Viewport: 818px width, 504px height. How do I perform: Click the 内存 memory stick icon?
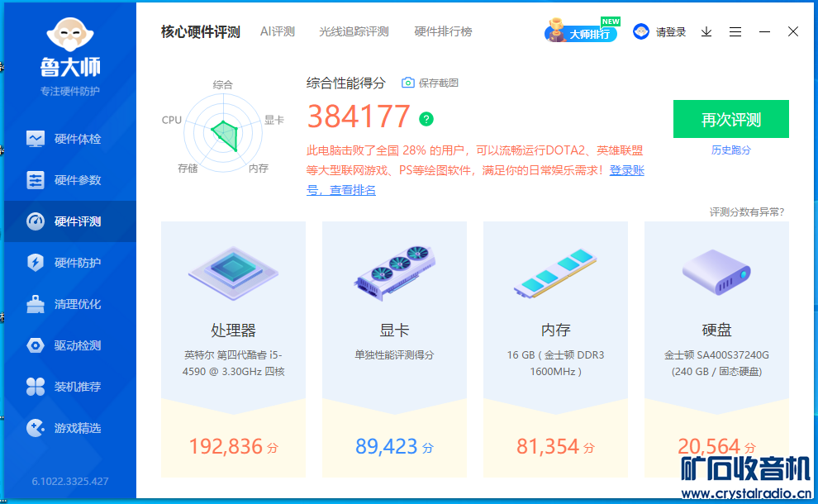click(555, 273)
